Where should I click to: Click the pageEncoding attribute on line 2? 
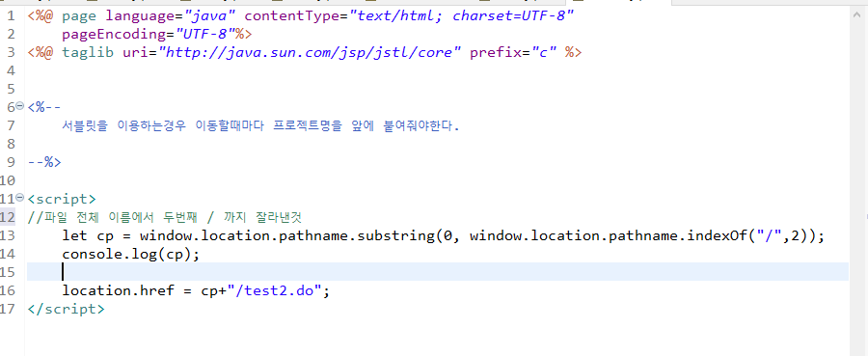click(x=115, y=35)
